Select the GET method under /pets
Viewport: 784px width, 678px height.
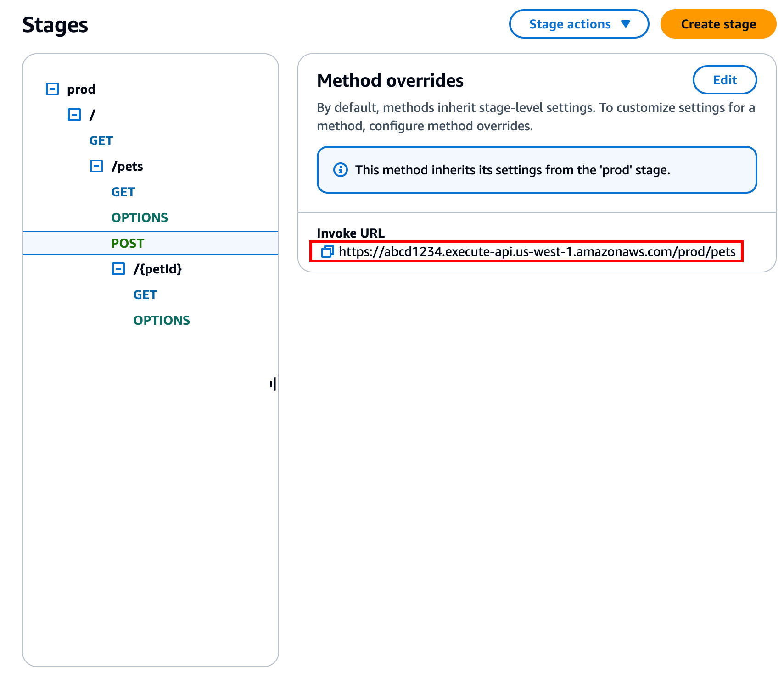tap(123, 192)
